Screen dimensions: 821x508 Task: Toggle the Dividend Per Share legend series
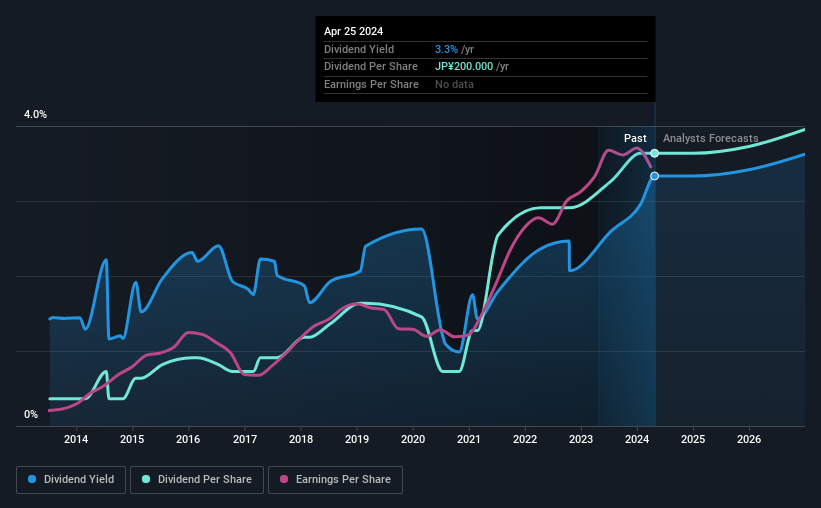(x=197, y=480)
